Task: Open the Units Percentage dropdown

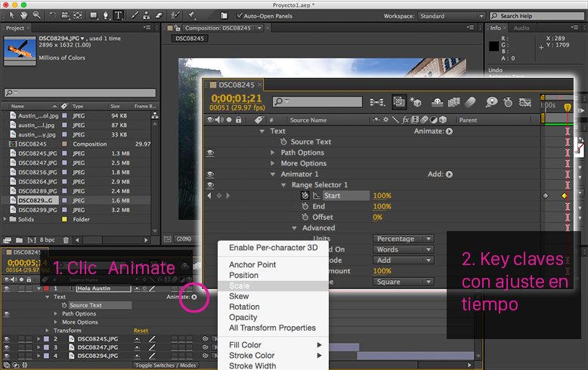Action: (x=403, y=239)
